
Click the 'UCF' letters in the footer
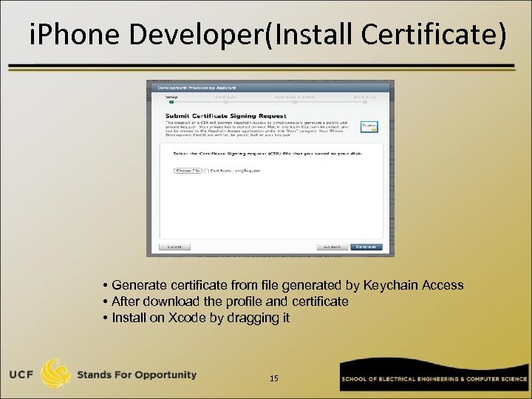tap(21, 375)
